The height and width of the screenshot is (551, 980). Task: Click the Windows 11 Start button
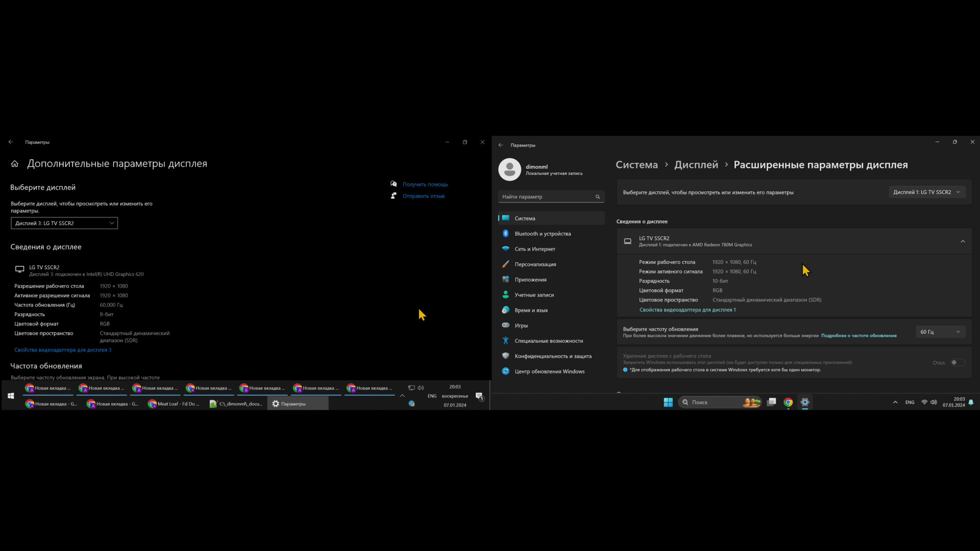pyautogui.click(x=668, y=403)
